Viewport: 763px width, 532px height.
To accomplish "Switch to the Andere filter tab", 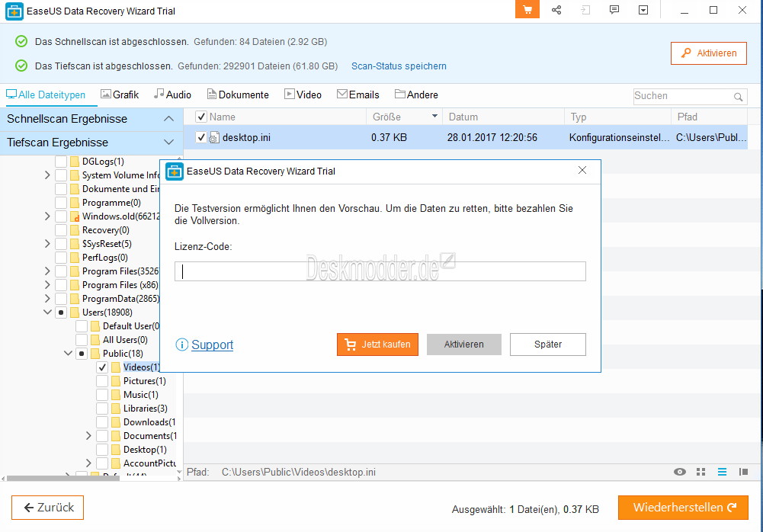I will click(x=416, y=95).
